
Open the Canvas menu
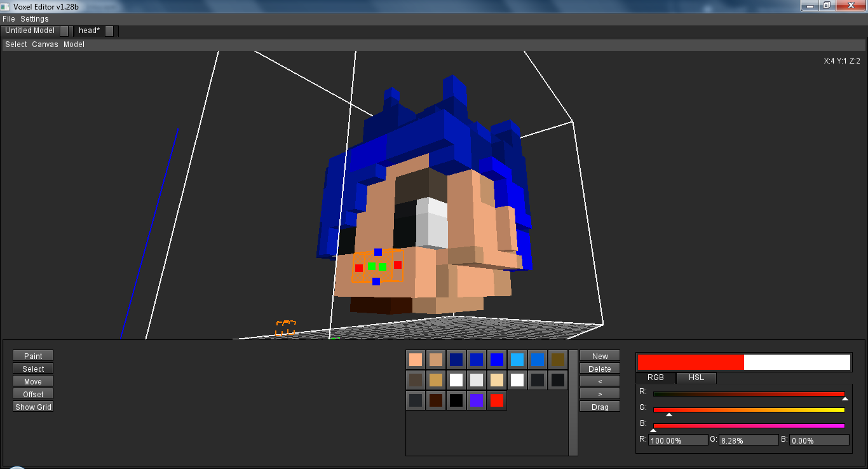(x=45, y=44)
